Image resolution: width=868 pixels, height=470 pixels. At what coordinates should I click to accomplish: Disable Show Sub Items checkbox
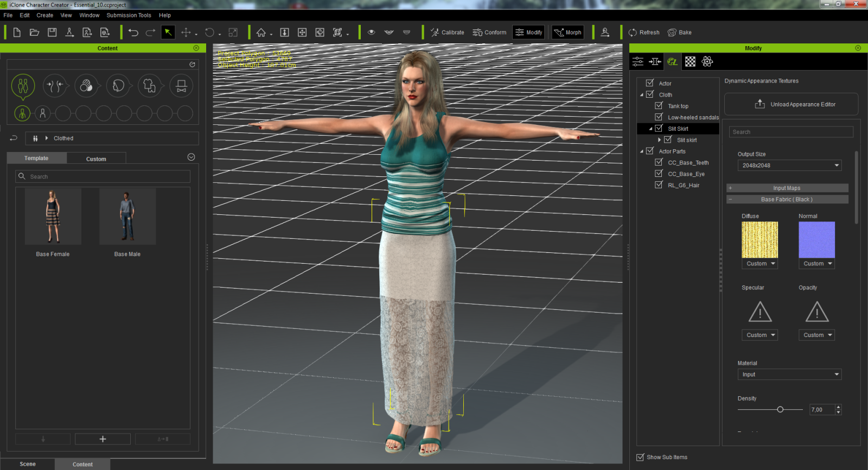[x=640, y=457]
